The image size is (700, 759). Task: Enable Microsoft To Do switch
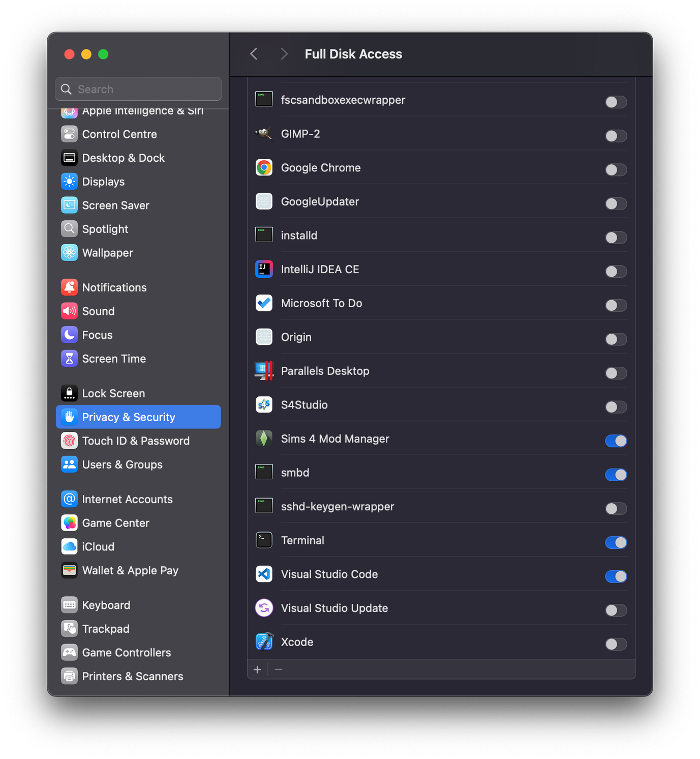coord(616,305)
